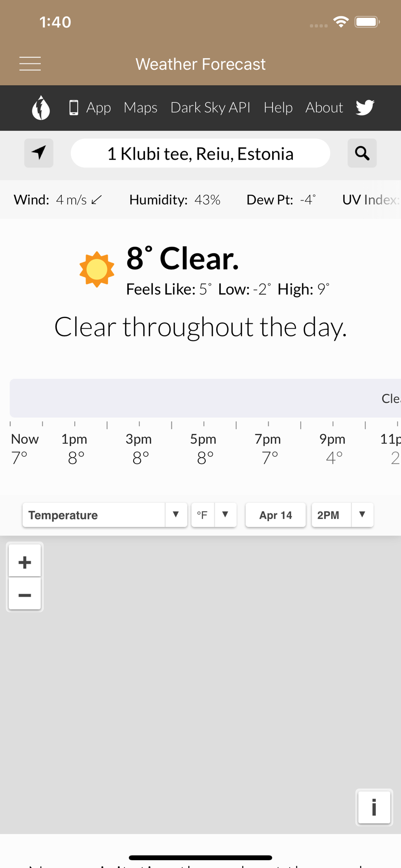The height and width of the screenshot is (868, 401).
Task: Click the Apr 14 date button
Action: tap(276, 515)
